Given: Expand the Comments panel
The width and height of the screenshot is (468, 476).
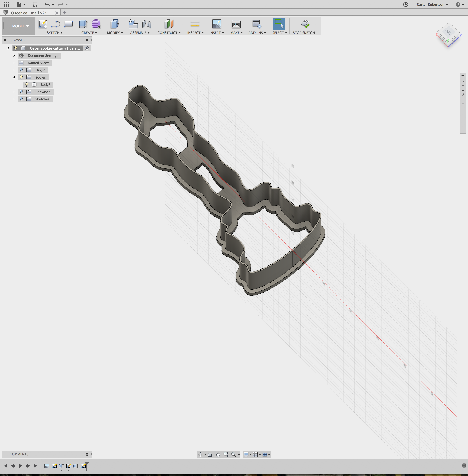Looking at the screenshot, I should point(87,454).
